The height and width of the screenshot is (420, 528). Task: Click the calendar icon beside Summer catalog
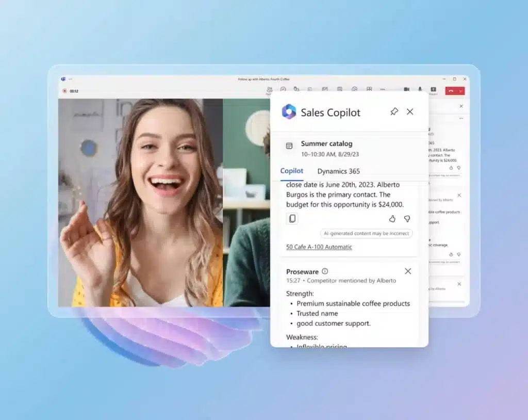pos(289,146)
